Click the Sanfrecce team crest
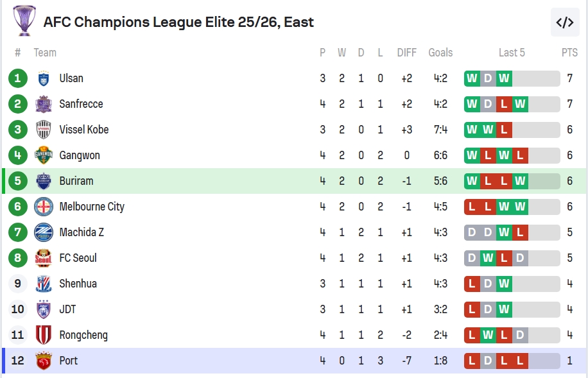This screenshot has width=588, height=378. (x=44, y=104)
